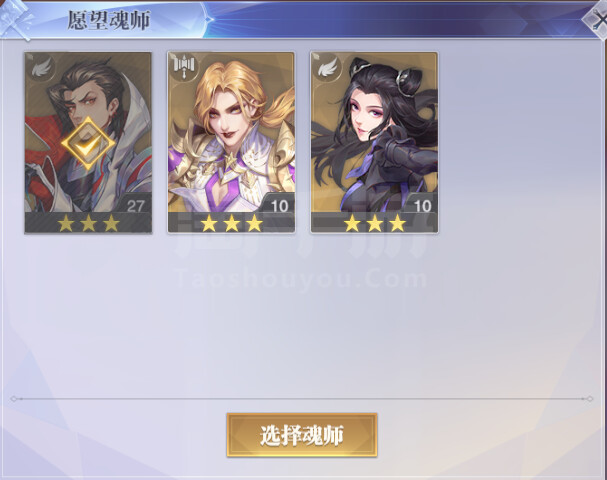Click the Taoshouyou.Com watermark text
The width and height of the screenshot is (607, 480).
pos(301,279)
